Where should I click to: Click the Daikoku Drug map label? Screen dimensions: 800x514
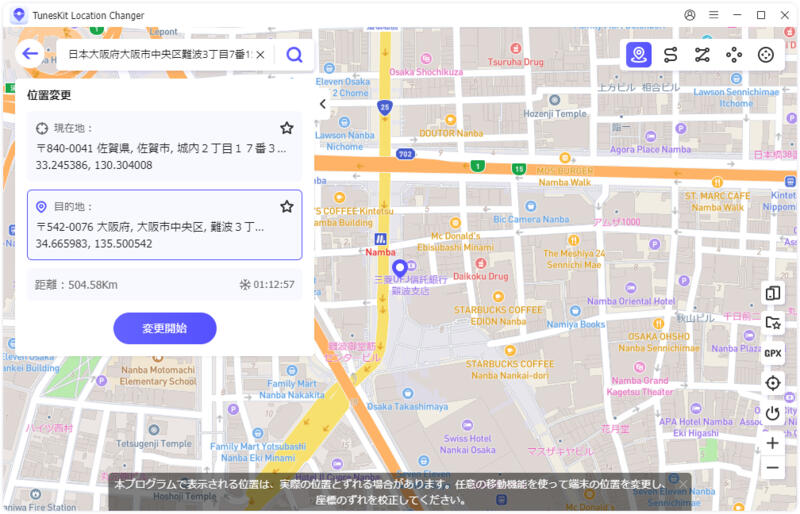pyautogui.click(x=481, y=276)
